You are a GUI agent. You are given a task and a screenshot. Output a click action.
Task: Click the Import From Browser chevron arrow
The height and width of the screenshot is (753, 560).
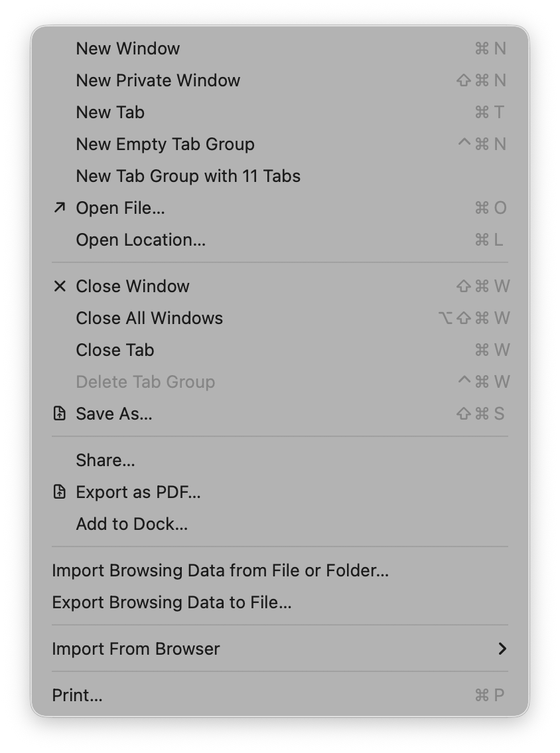(x=502, y=648)
